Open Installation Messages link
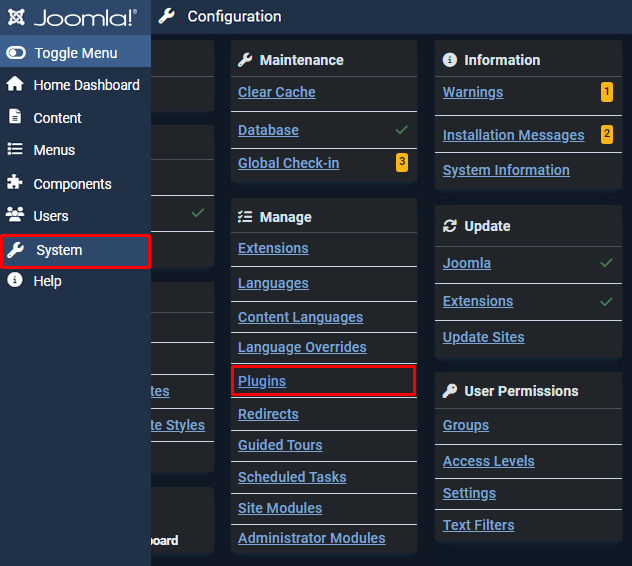 (x=514, y=135)
